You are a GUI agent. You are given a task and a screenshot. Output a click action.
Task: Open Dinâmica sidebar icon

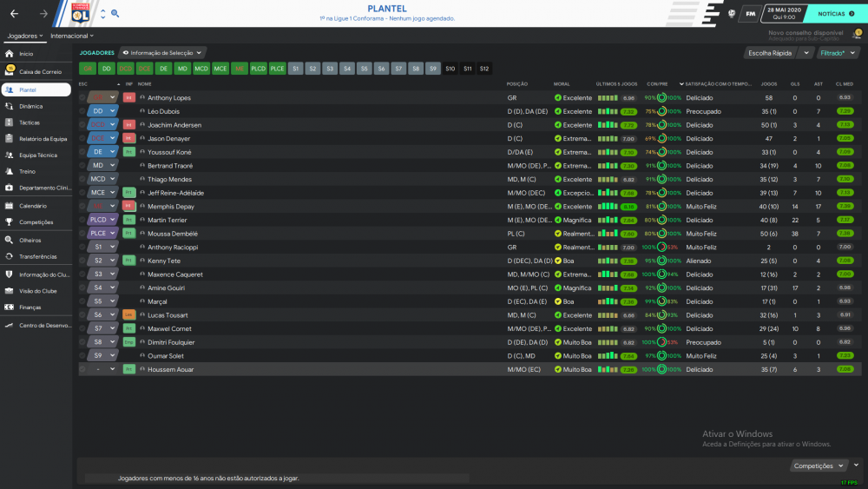pos(9,106)
